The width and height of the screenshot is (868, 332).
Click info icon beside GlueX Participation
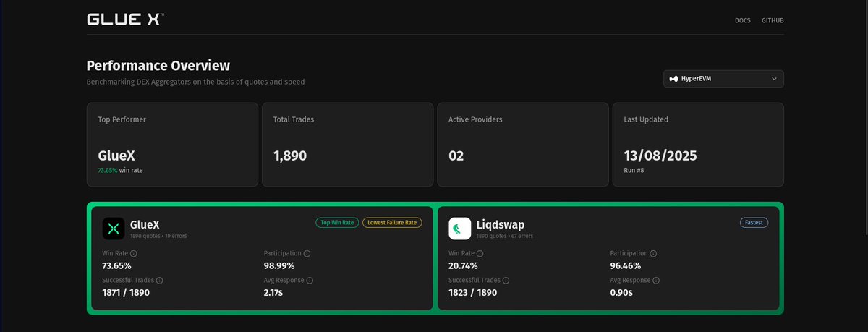[x=307, y=254]
